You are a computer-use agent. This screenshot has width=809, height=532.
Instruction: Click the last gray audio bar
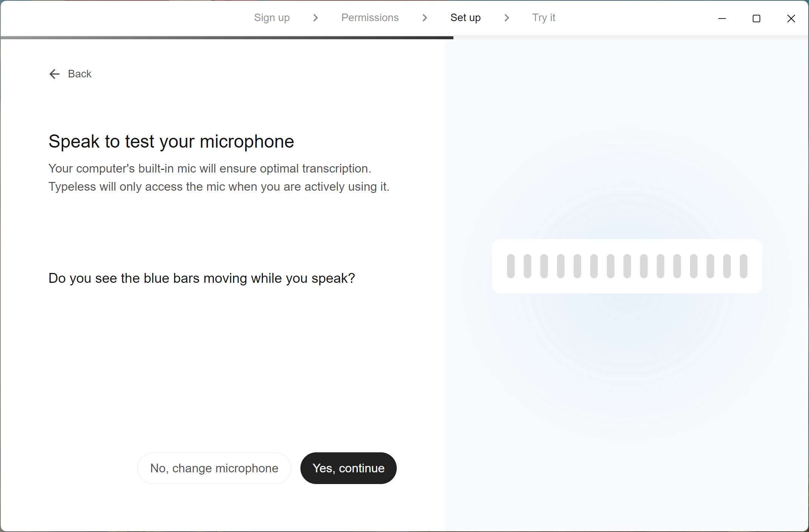(x=743, y=266)
